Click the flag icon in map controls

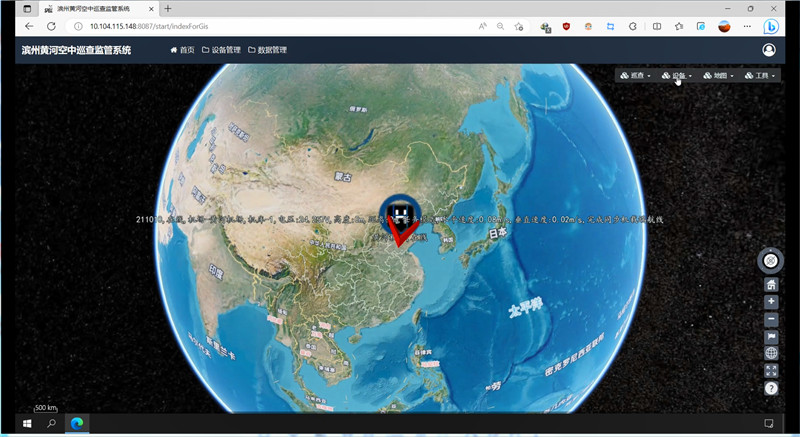(x=771, y=337)
